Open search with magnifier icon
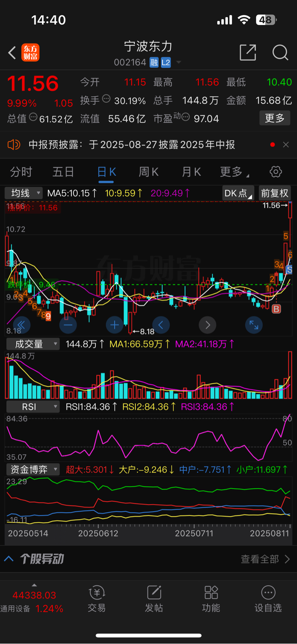 [x=280, y=52]
